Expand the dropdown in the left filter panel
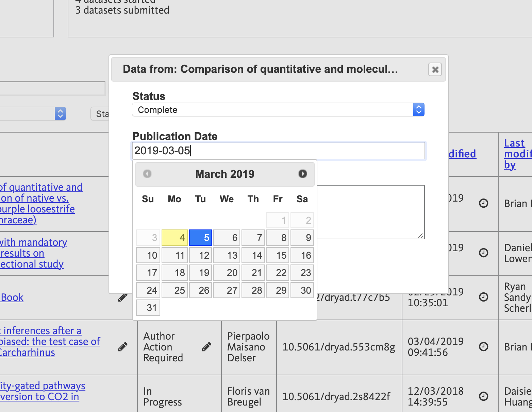Image resolution: width=532 pixels, height=412 pixels. (60, 113)
